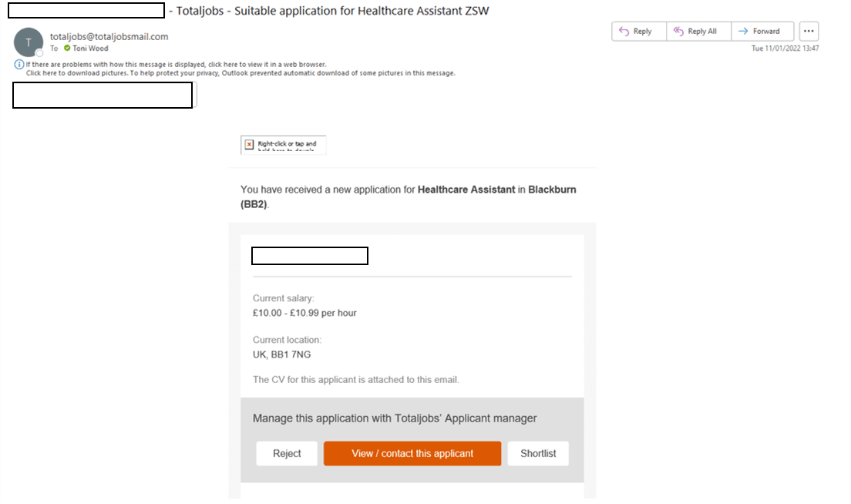The image size is (851, 504).
Task: Forward this Totaljobs email
Action: click(759, 32)
